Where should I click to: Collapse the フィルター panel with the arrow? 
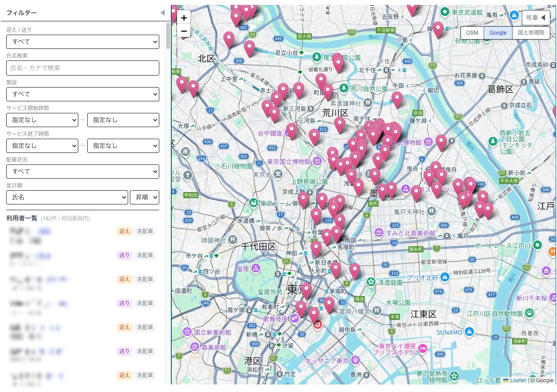(x=162, y=13)
